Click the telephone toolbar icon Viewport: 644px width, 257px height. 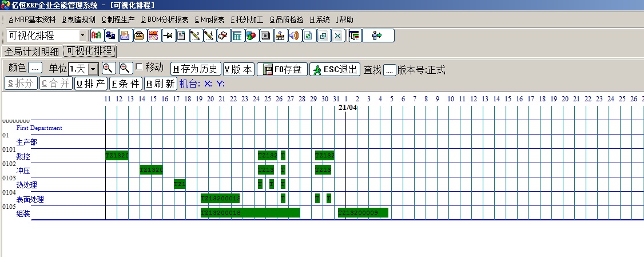click(x=140, y=36)
